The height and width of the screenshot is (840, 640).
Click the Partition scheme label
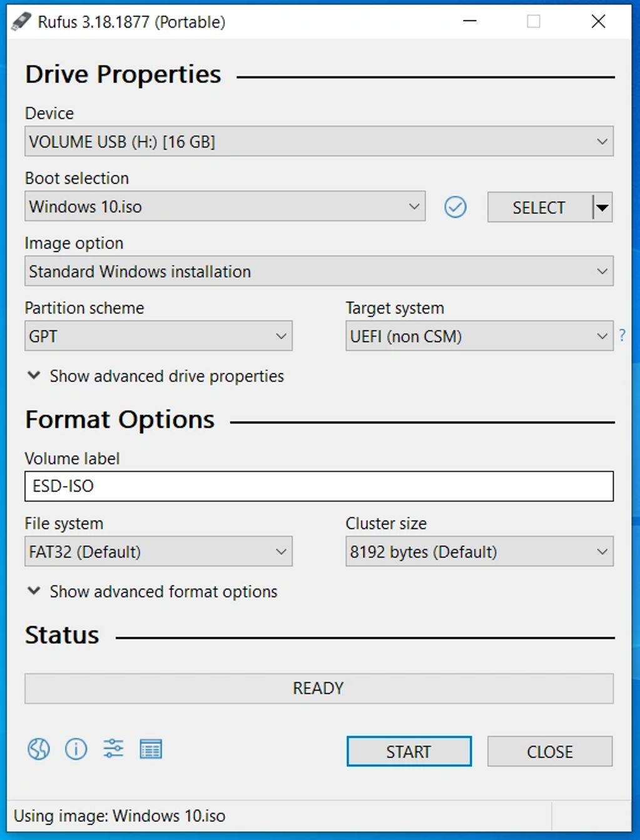84,308
